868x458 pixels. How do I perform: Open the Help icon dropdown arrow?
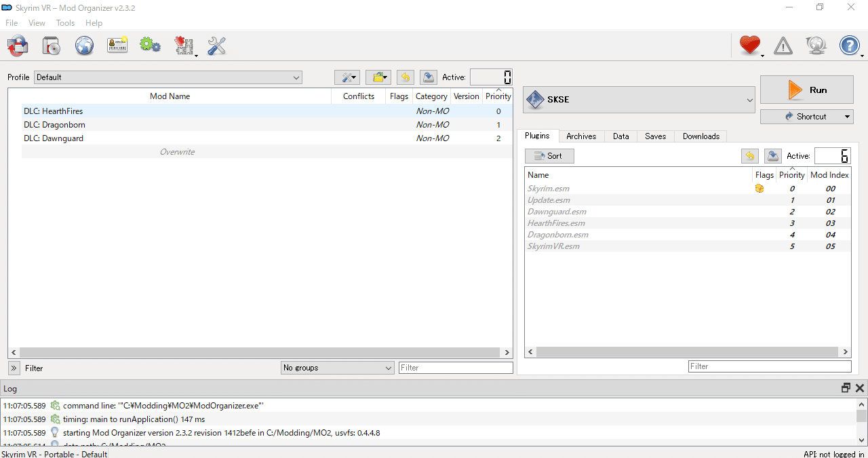863,55
